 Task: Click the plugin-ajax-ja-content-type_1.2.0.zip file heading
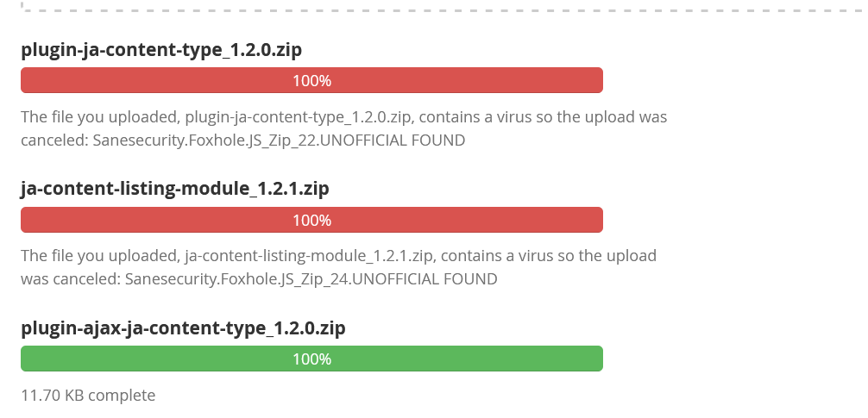[183, 328]
